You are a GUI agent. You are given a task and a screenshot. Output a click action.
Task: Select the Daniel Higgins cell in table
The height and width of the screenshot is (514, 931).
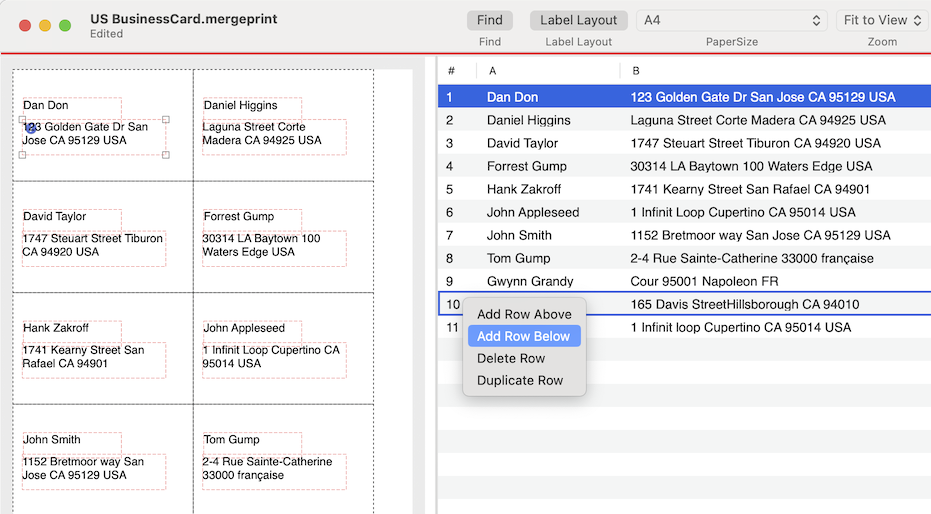coord(528,120)
